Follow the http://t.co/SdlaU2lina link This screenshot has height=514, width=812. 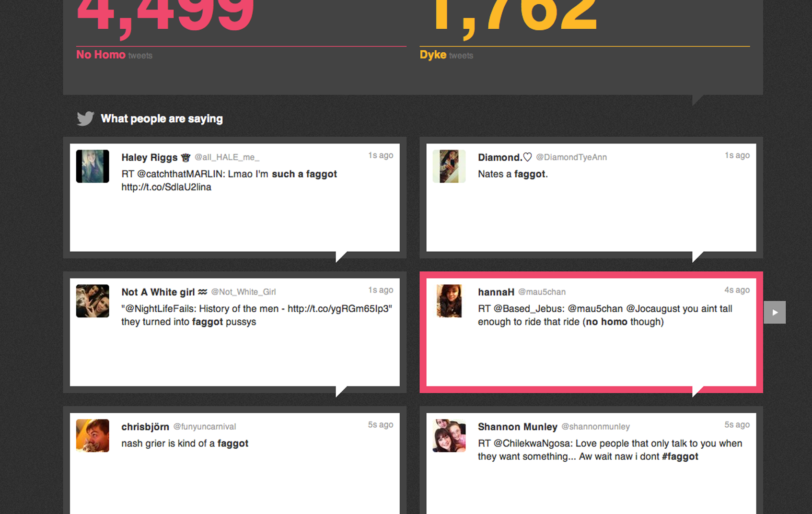pos(166,187)
